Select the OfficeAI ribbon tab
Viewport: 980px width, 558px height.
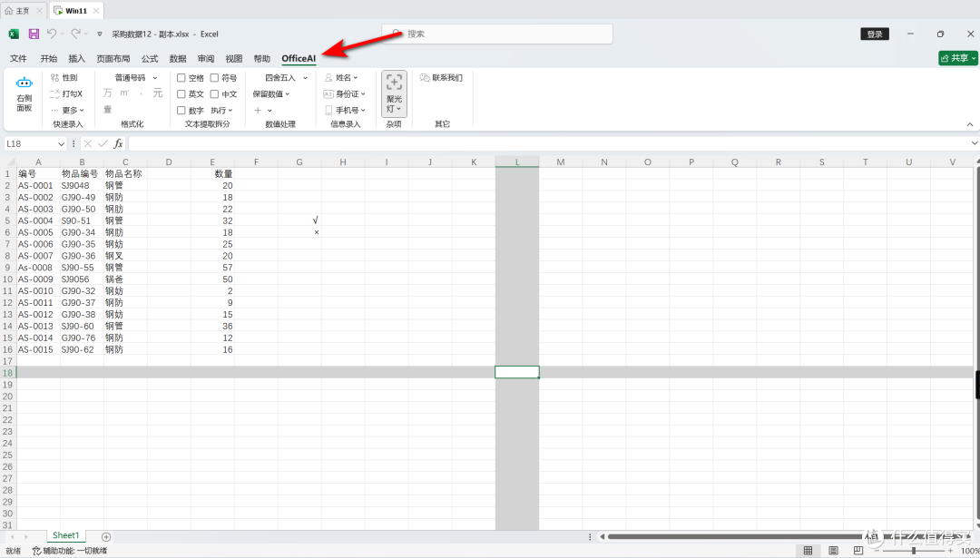click(299, 59)
